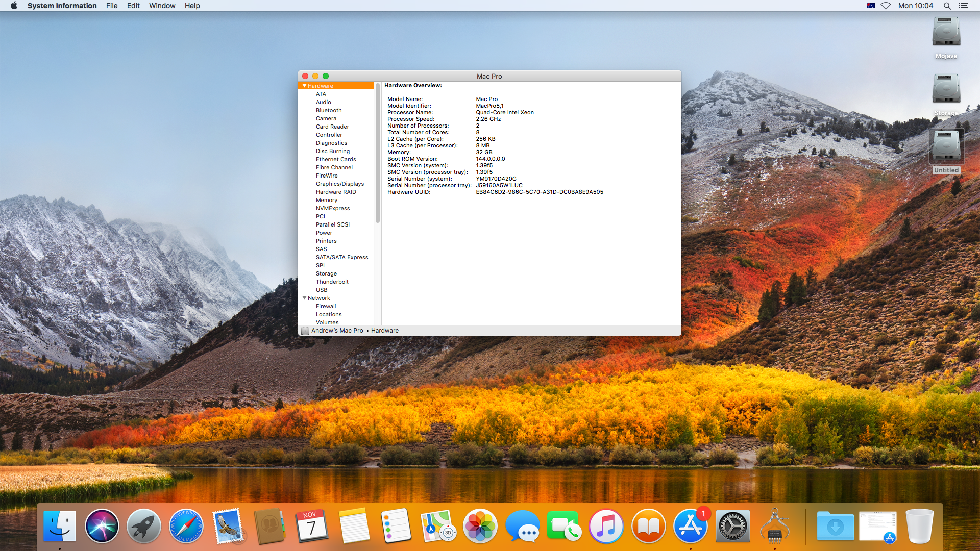Open the Apple menu
Image resolution: width=980 pixels, height=551 pixels.
click(14, 6)
